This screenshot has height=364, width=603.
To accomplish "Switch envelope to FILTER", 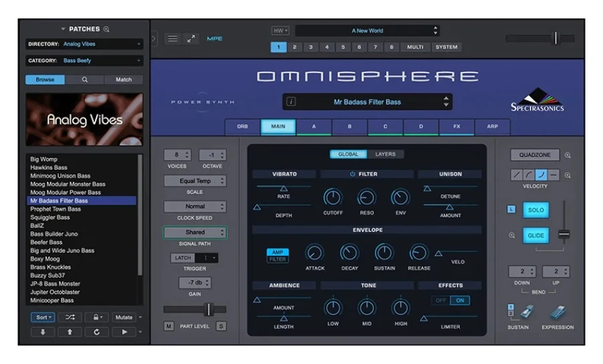I will point(277,259).
